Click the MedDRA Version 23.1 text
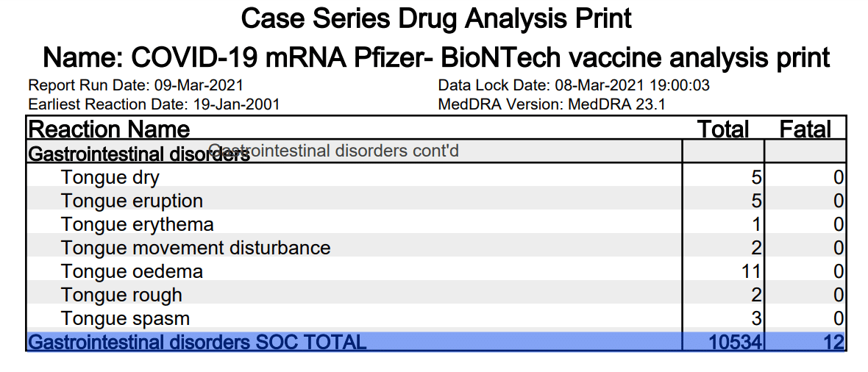 [x=551, y=104]
